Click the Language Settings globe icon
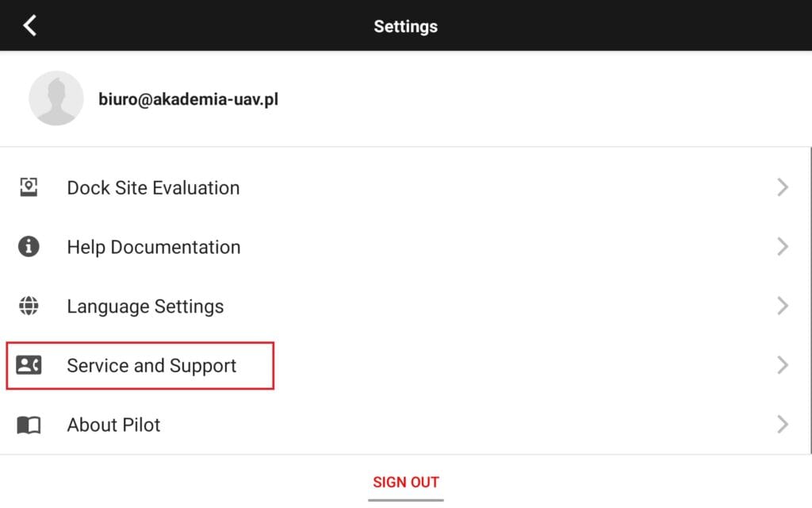The height and width of the screenshot is (508, 812). click(x=29, y=306)
